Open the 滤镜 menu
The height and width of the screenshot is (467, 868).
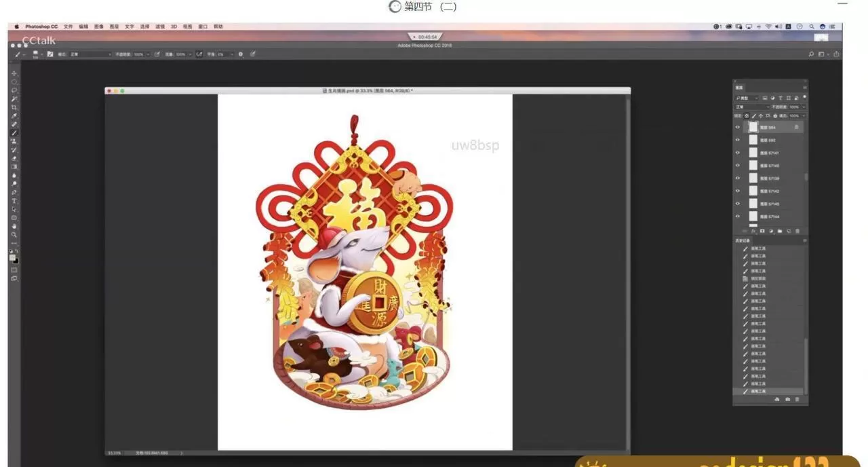(160, 26)
